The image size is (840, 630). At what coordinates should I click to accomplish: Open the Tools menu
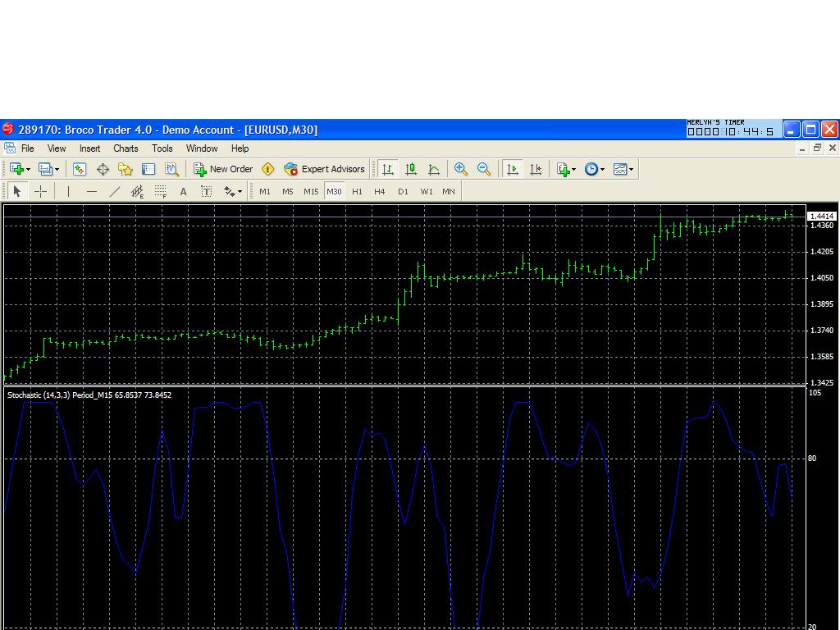[162, 148]
